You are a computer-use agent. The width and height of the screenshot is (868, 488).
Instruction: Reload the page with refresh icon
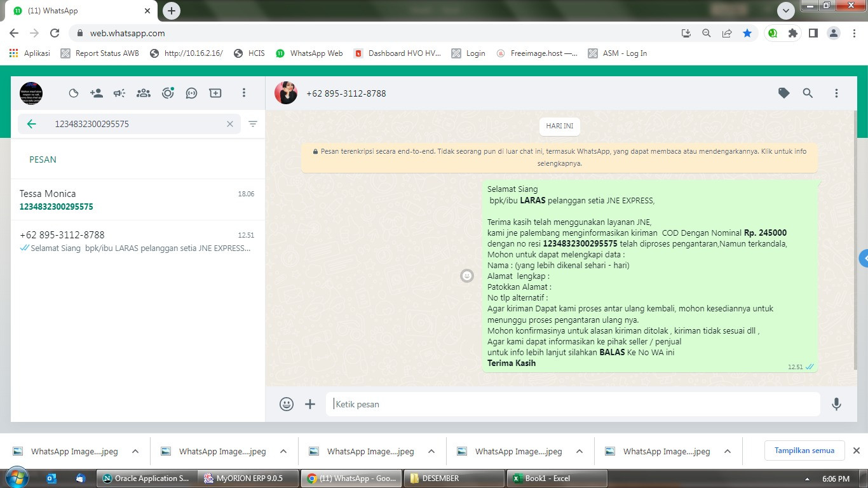coord(55,33)
